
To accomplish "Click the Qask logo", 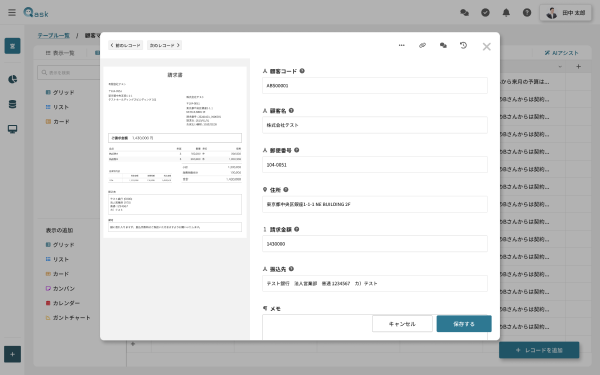I will coord(36,13).
